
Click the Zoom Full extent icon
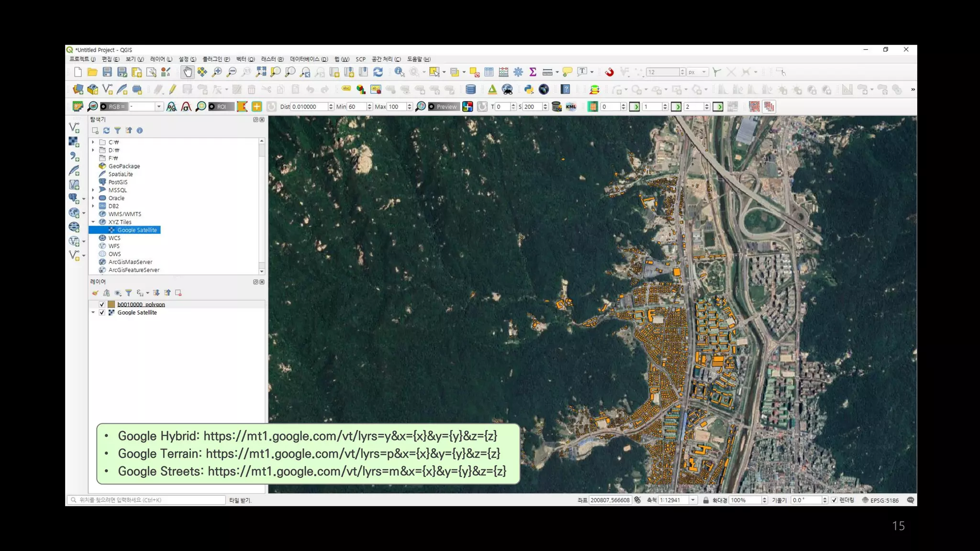261,72
